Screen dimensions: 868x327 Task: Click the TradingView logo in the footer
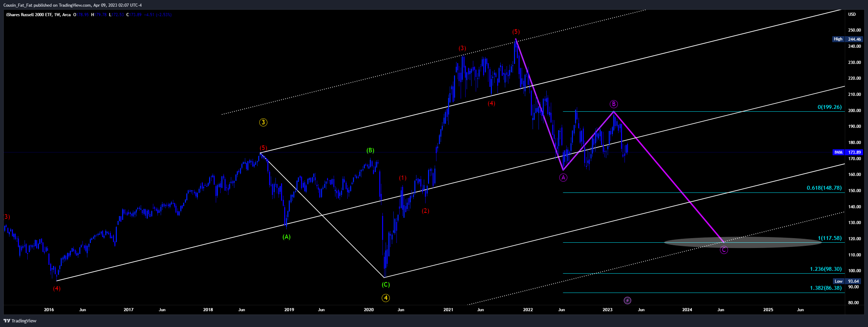[20, 321]
